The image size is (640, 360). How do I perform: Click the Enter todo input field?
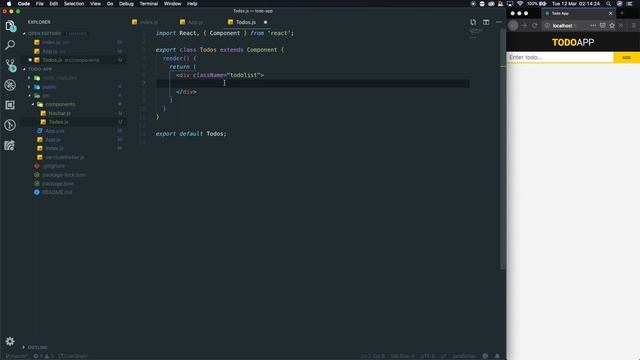tap(560, 58)
